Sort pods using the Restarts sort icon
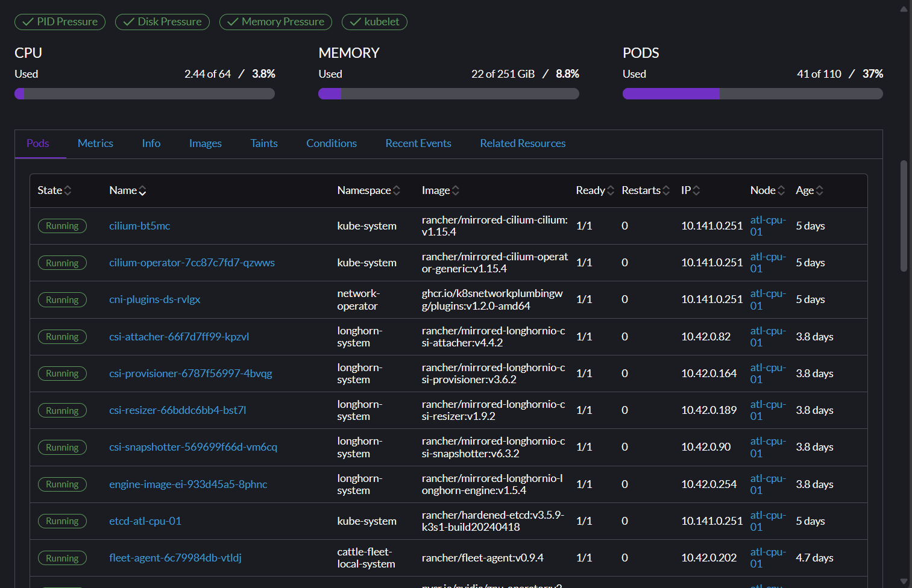 click(666, 190)
